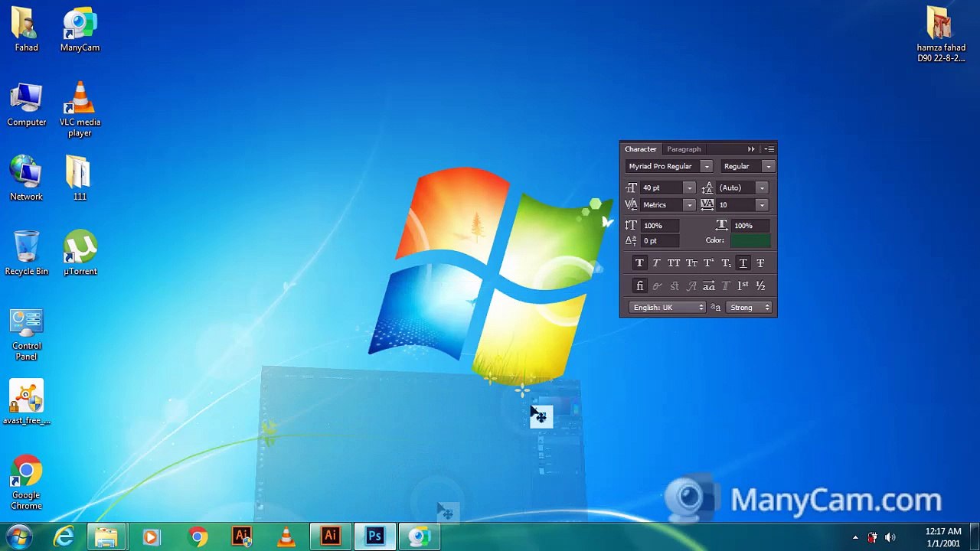This screenshot has height=551, width=980.
Task: Switch to the Paragraph tab
Action: [x=684, y=149]
